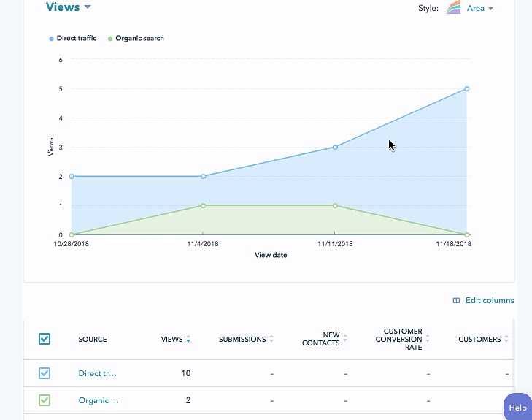Click the Customer Conversion Rate sort arrows

(x=428, y=339)
